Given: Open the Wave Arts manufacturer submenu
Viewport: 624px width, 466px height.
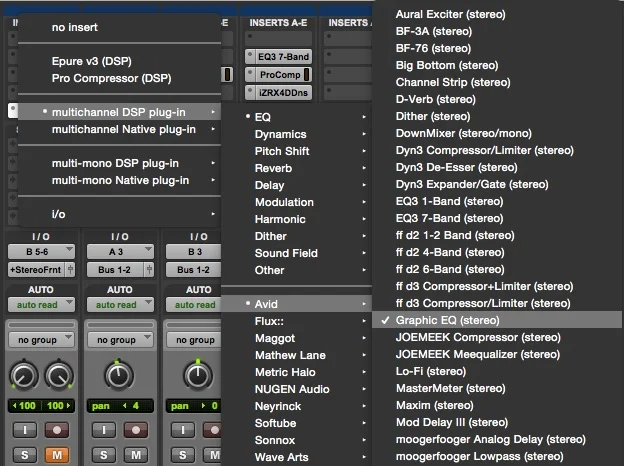Looking at the screenshot, I should [x=296, y=457].
